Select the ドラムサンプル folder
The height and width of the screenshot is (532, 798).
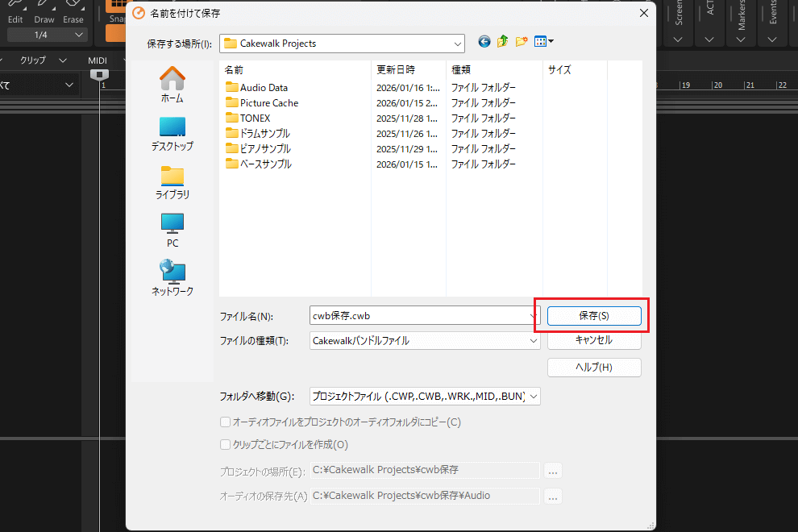pyautogui.click(x=264, y=134)
